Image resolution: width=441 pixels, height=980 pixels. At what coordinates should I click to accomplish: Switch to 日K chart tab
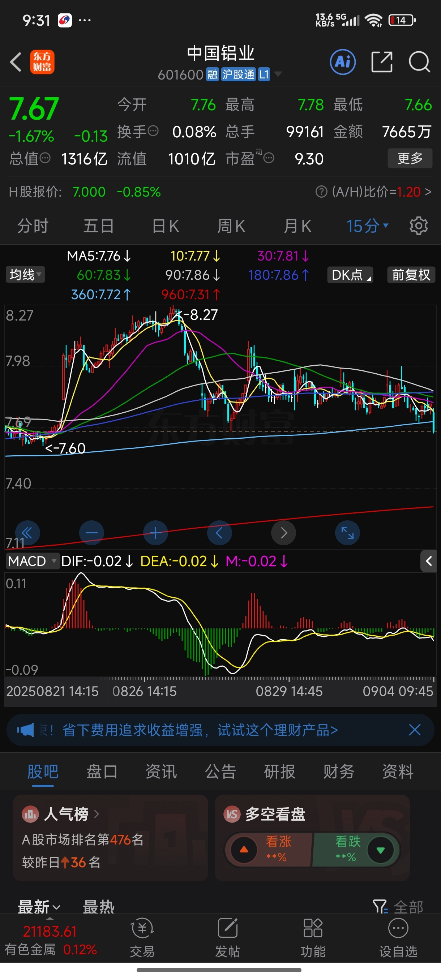point(166,226)
